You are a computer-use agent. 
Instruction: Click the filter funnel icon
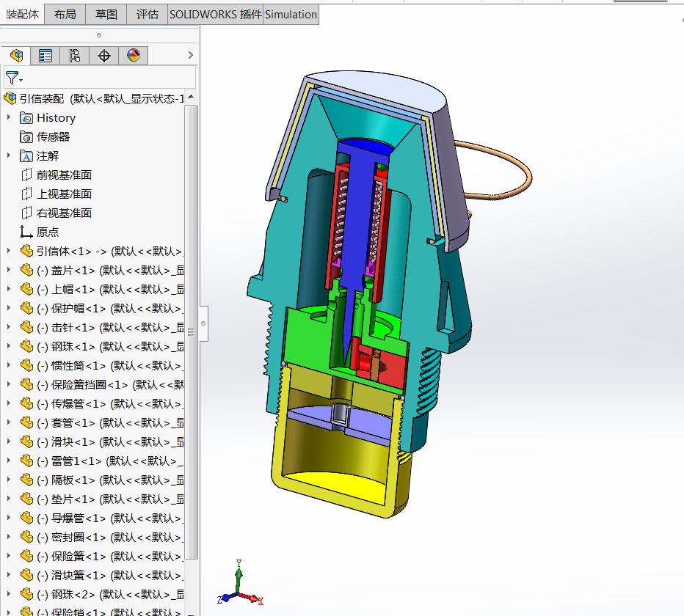pos(12,78)
